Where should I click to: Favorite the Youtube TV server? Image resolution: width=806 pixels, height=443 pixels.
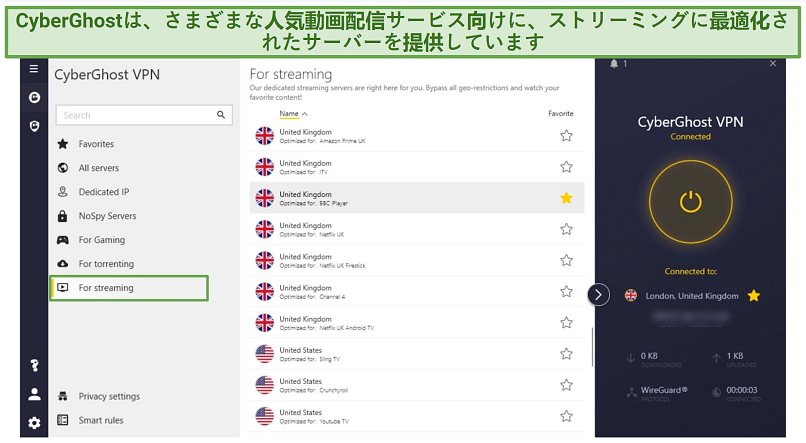[566, 416]
